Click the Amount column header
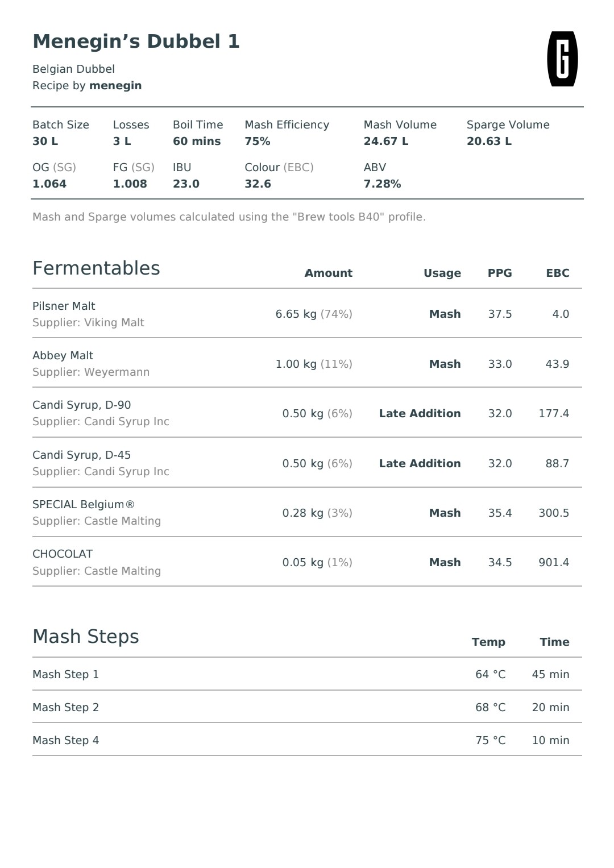The height and width of the screenshot is (868, 614). click(x=329, y=273)
